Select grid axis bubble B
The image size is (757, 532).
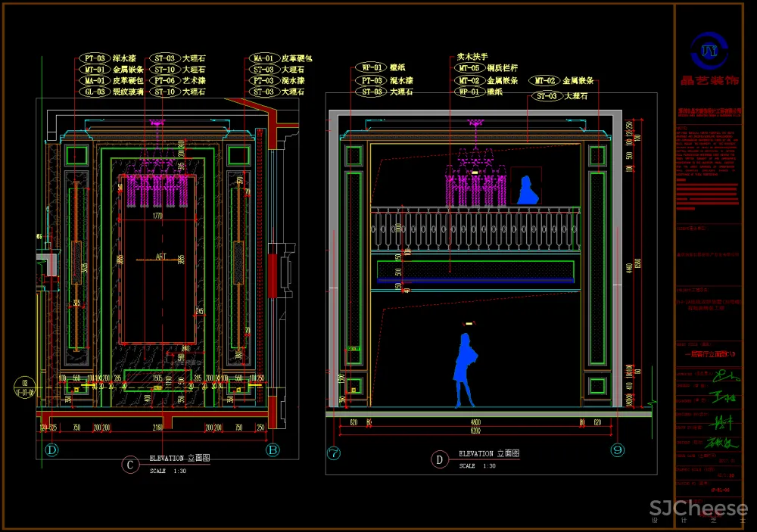273,450
